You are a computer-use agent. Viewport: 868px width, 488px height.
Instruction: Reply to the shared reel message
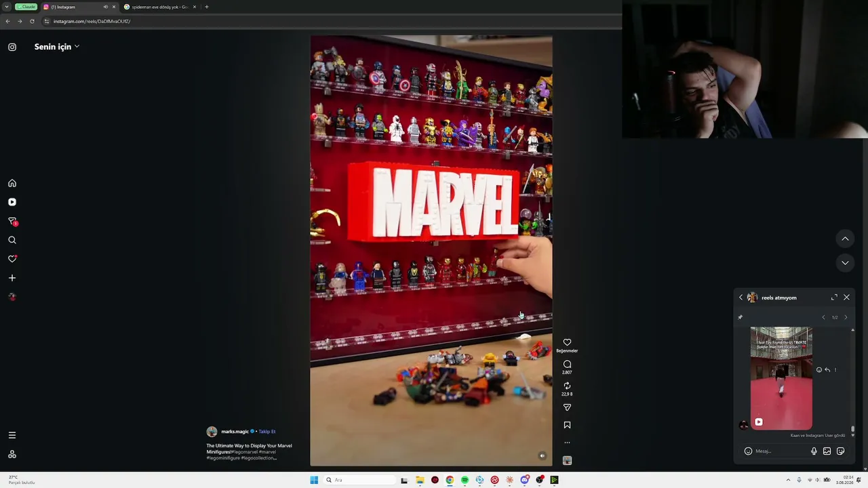point(827,370)
